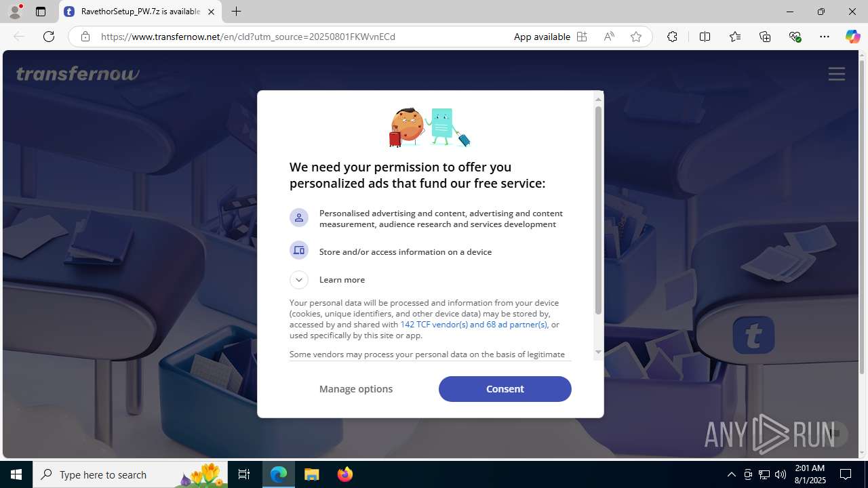The image size is (868, 488).
Task: Click the App available install icon
Action: 582,37
